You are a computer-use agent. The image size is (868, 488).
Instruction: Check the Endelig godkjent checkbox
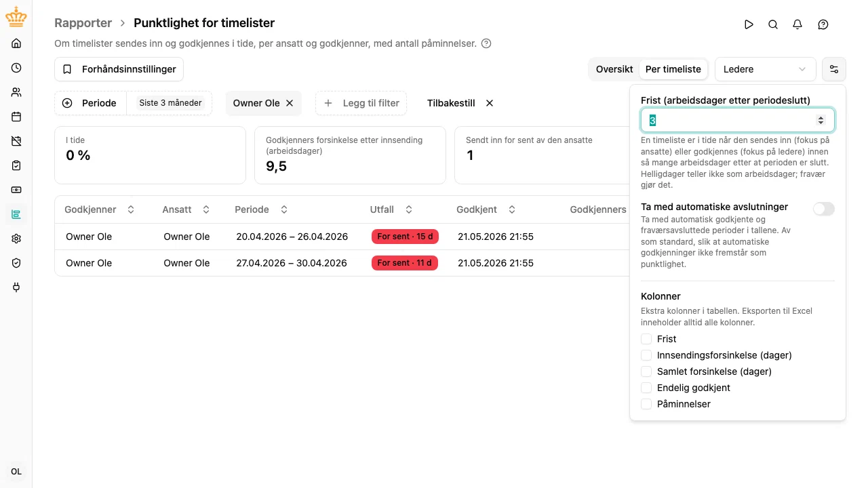(646, 388)
